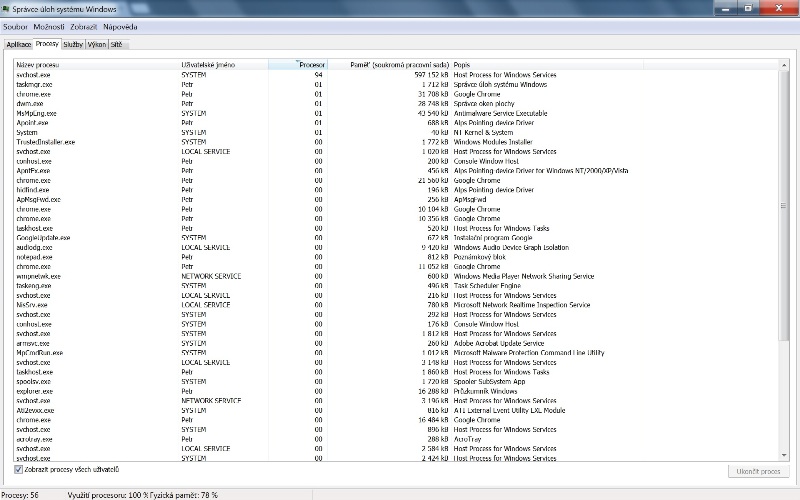
Task: Switch to the Výkon tab
Action: point(97,45)
